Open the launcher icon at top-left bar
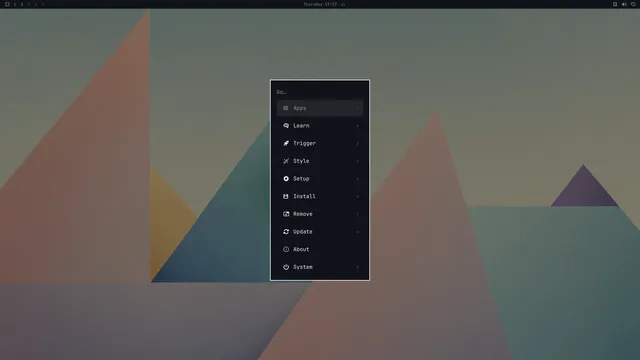This screenshot has width=640, height=360. (x=7, y=4)
